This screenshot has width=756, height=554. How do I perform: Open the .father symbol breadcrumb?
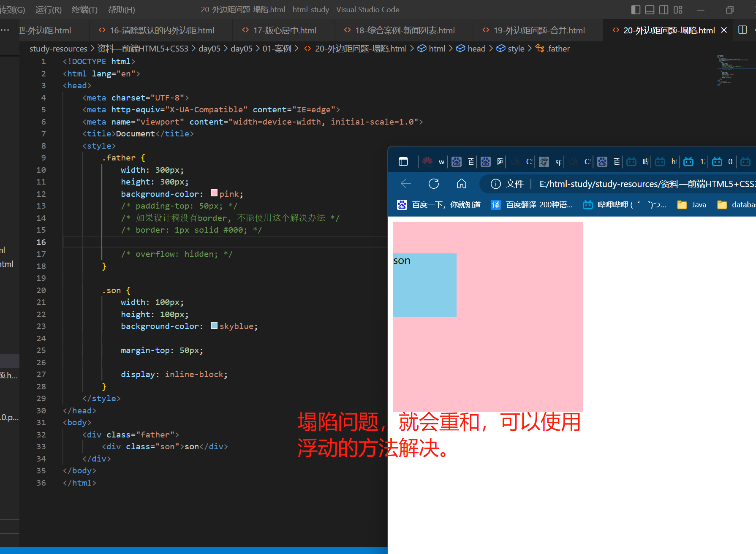coord(552,49)
